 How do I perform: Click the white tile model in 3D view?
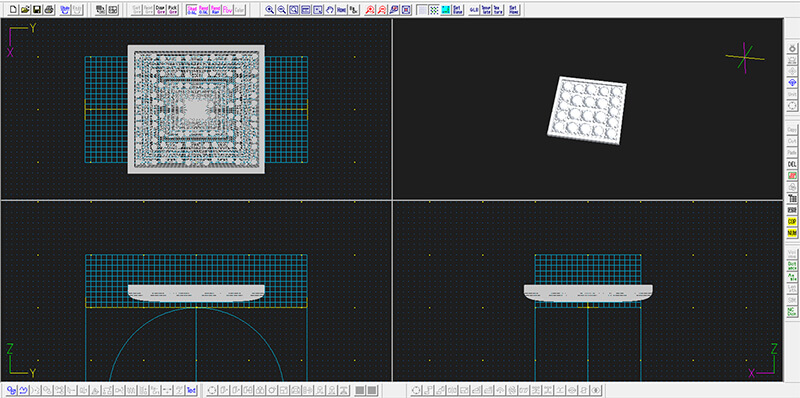tap(587, 111)
